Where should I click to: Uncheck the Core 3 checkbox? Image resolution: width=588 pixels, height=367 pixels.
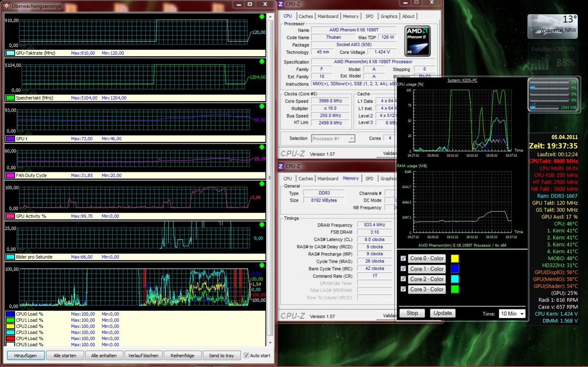click(x=403, y=289)
